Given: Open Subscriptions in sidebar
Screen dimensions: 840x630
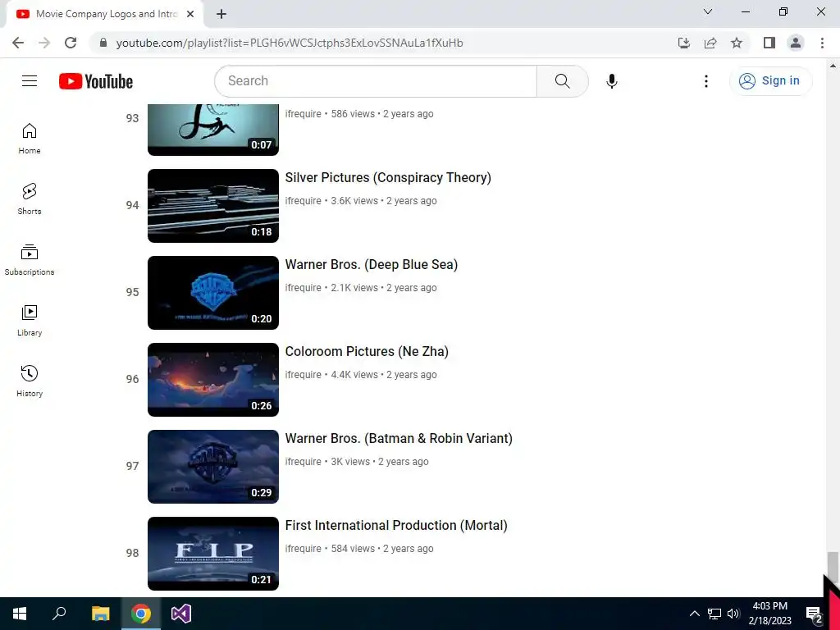Looking at the screenshot, I should (x=30, y=260).
